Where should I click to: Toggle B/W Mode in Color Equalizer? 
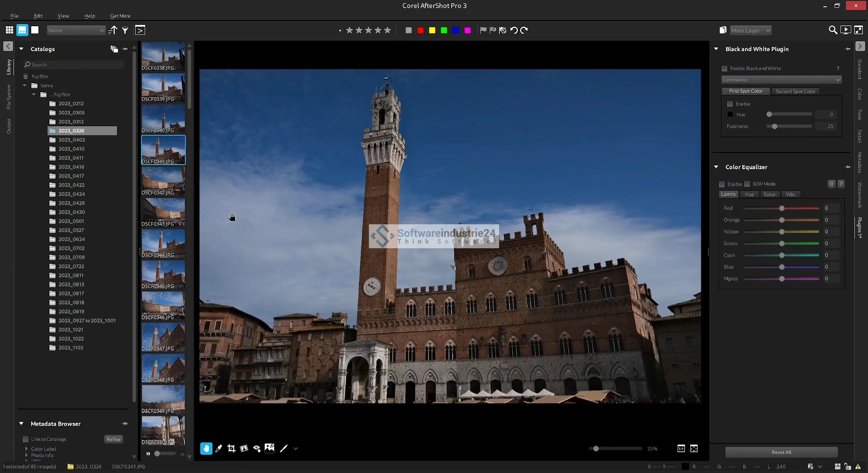[747, 184]
